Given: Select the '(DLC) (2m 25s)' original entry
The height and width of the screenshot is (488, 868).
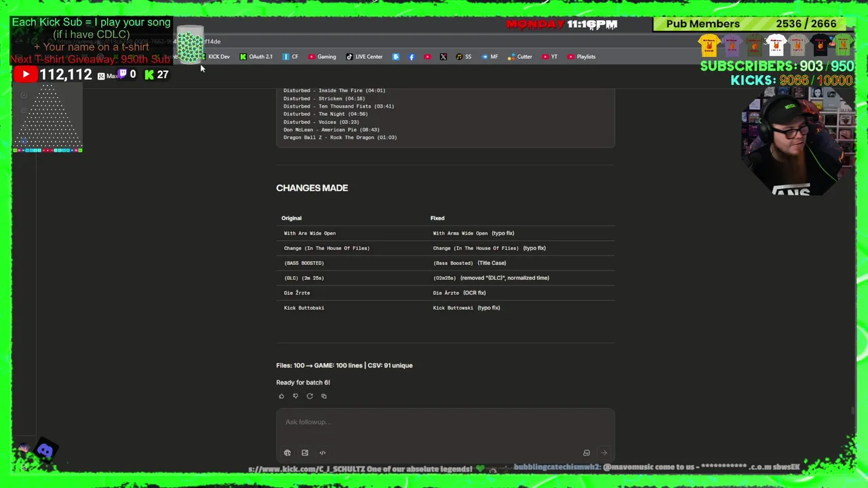Looking at the screenshot, I should tap(304, 278).
